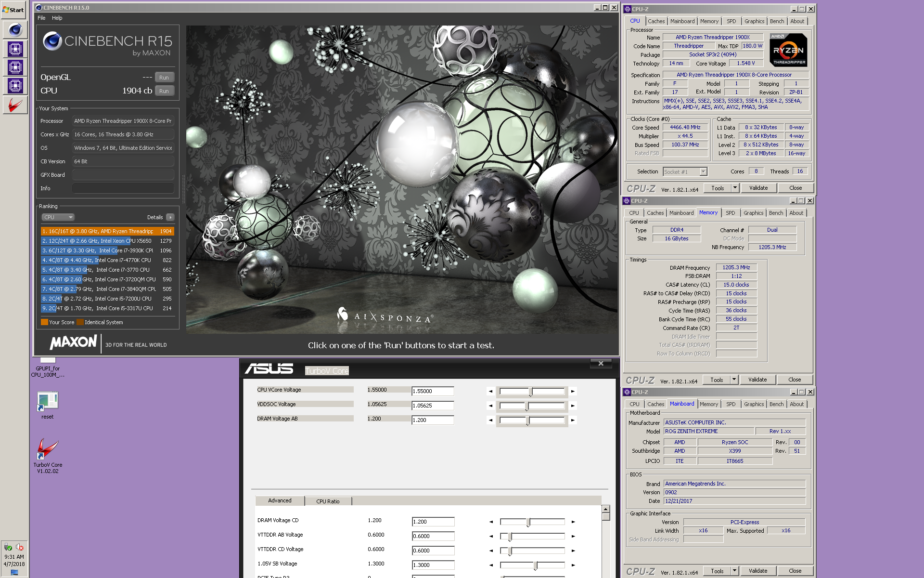The width and height of the screenshot is (924, 578).
Task: Click the Ranking Details arrow icon
Action: pos(170,217)
